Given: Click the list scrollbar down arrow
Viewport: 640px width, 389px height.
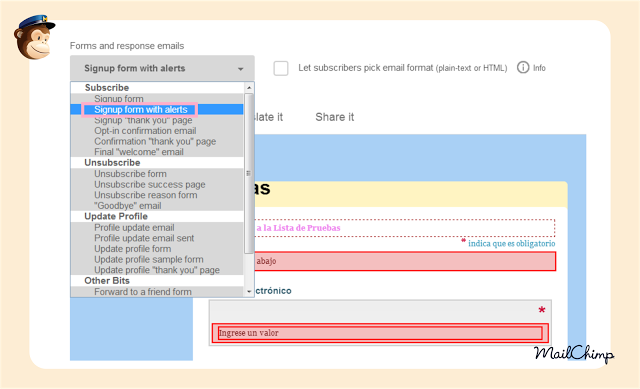Looking at the screenshot, I should click(x=249, y=291).
